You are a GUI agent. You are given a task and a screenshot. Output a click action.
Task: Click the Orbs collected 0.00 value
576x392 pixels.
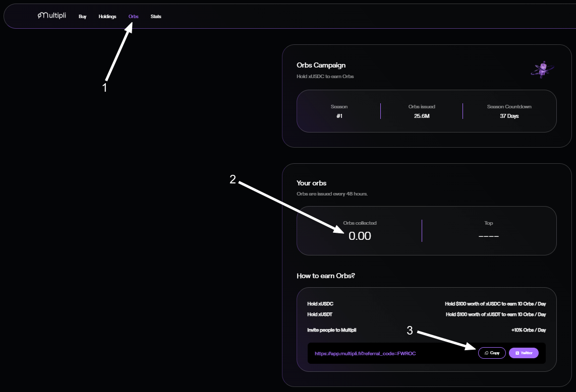(360, 235)
